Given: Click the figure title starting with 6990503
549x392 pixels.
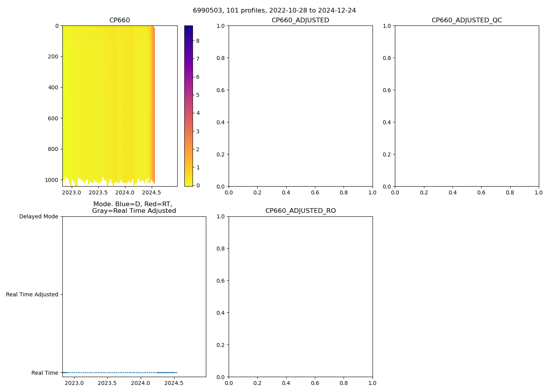Looking at the screenshot, I should [274, 10].
